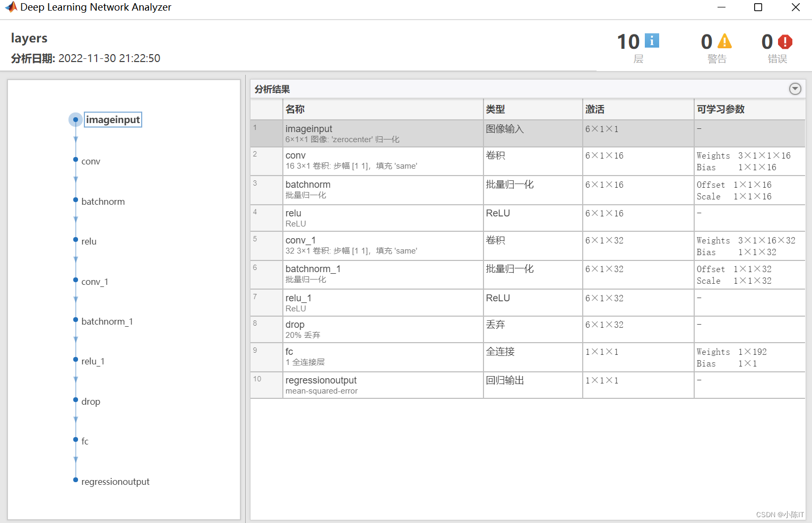This screenshot has height=523, width=812.
Task: Click the 类型 column header
Action: [x=533, y=109]
